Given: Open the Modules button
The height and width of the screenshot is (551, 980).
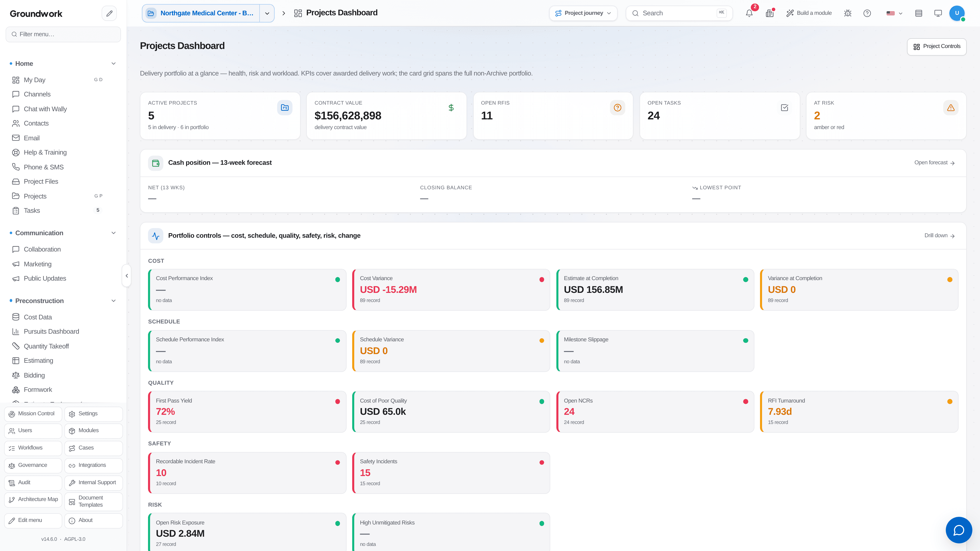Looking at the screenshot, I should point(94,431).
